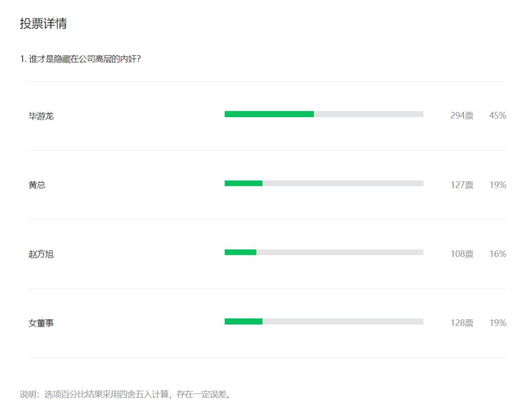Image resolution: width=532 pixels, height=411 pixels.
Task: Click green filled part of 毕游龙 bar
Action: pos(269,114)
